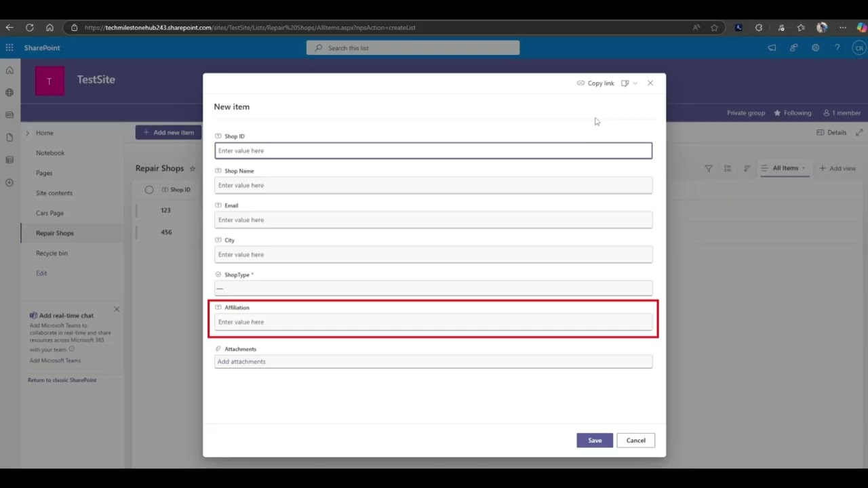Open the edit form dropdown beside Copy link
Image resolution: width=868 pixels, height=488 pixels.
(629, 83)
